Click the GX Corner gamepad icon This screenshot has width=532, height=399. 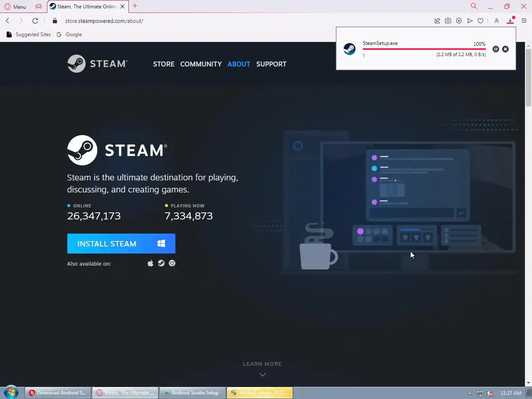tap(39, 7)
